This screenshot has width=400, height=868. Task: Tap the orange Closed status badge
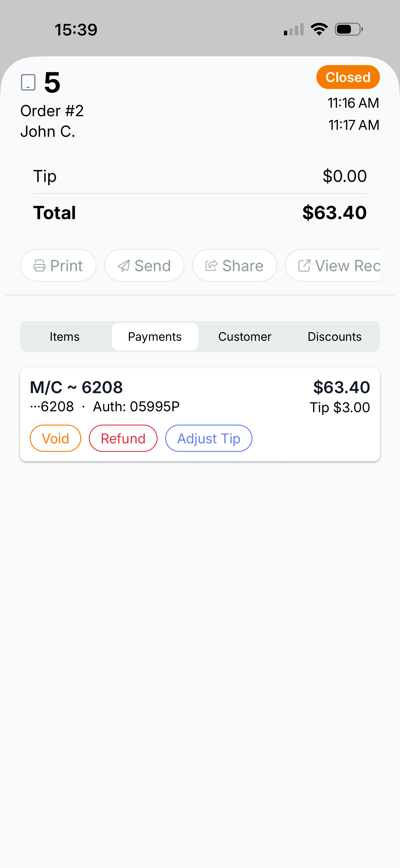click(x=348, y=77)
